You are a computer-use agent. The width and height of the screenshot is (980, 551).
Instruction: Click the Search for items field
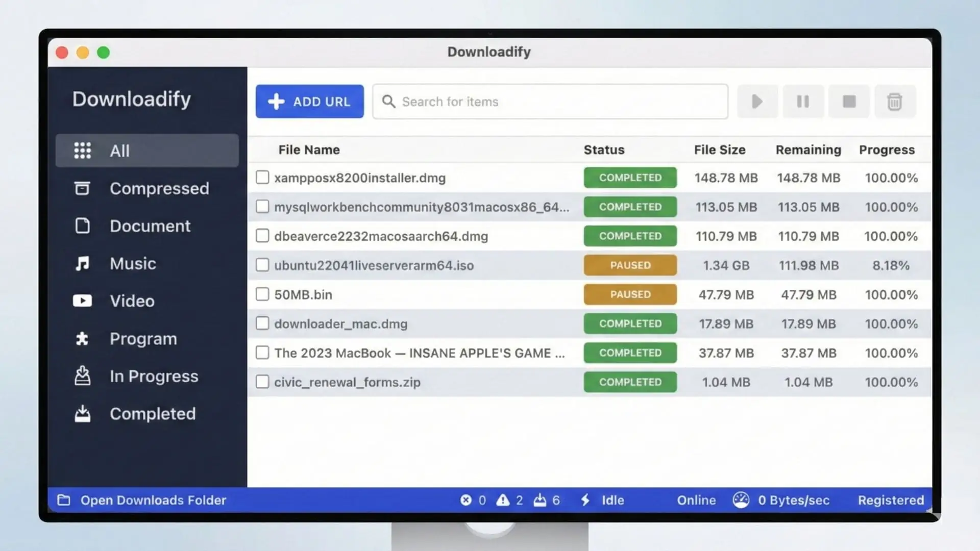pos(550,102)
